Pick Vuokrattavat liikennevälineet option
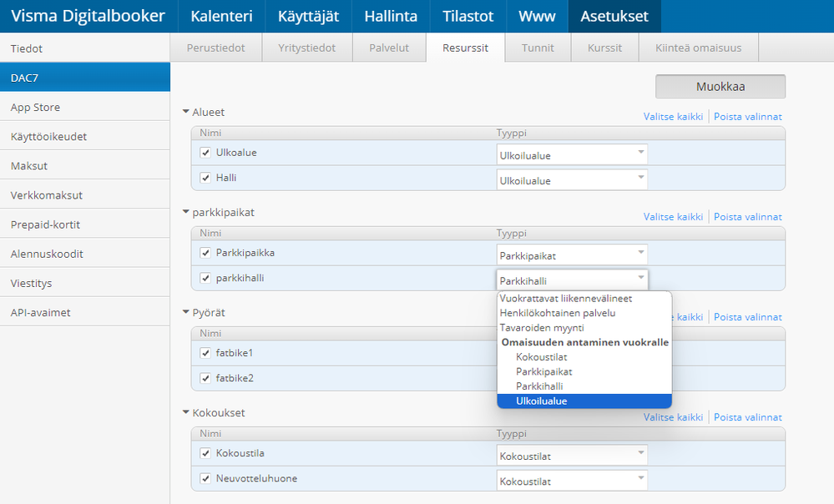This screenshot has height=504, width=834. point(565,298)
